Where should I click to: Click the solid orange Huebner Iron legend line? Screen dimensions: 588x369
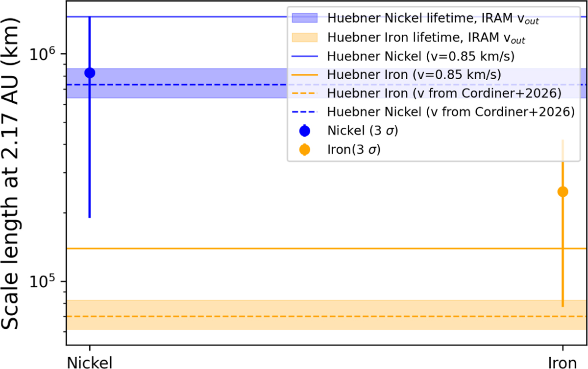305,74
